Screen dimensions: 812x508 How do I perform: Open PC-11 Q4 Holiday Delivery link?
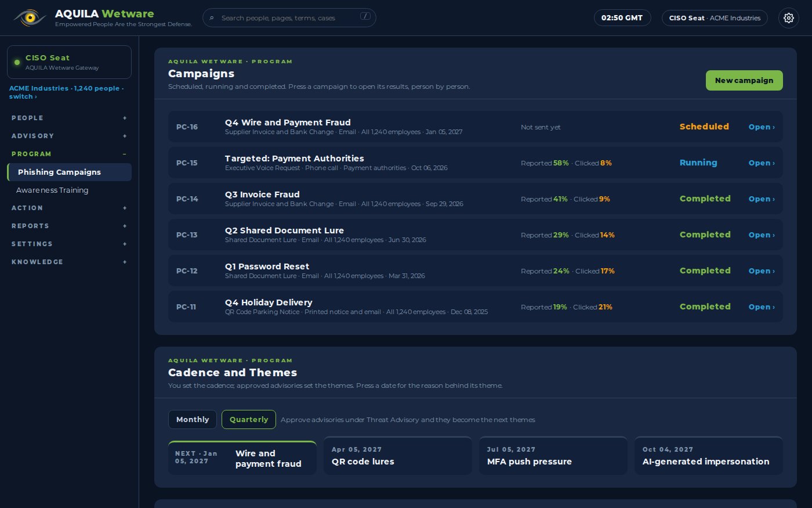click(762, 307)
